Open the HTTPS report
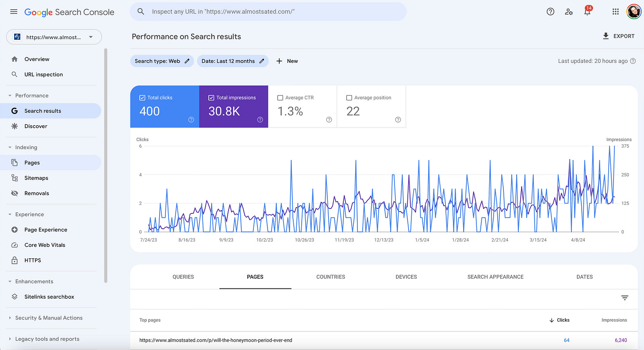The width and height of the screenshot is (644, 350). pyautogui.click(x=33, y=260)
